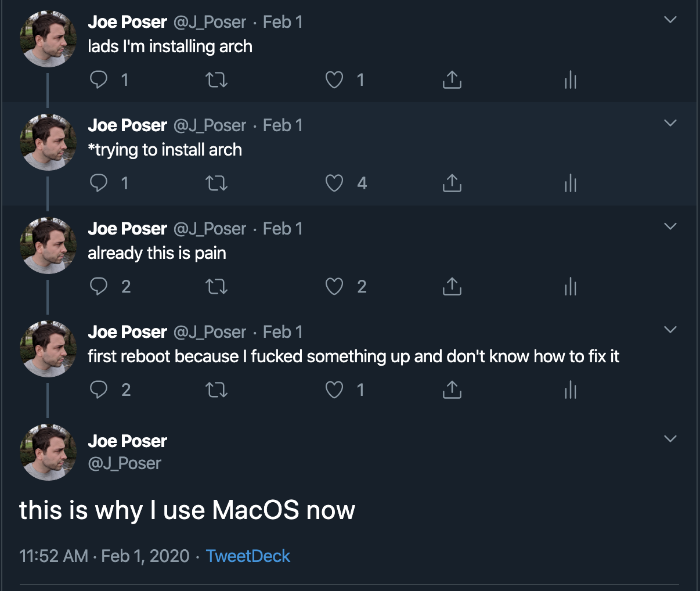700x591 pixels.
Task: Open chevron menu on "lads I'm installing arch" tweet
Action: click(670, 20)
